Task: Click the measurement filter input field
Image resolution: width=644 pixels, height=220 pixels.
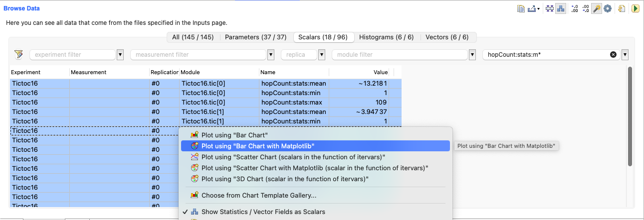Action: (198, 55)
